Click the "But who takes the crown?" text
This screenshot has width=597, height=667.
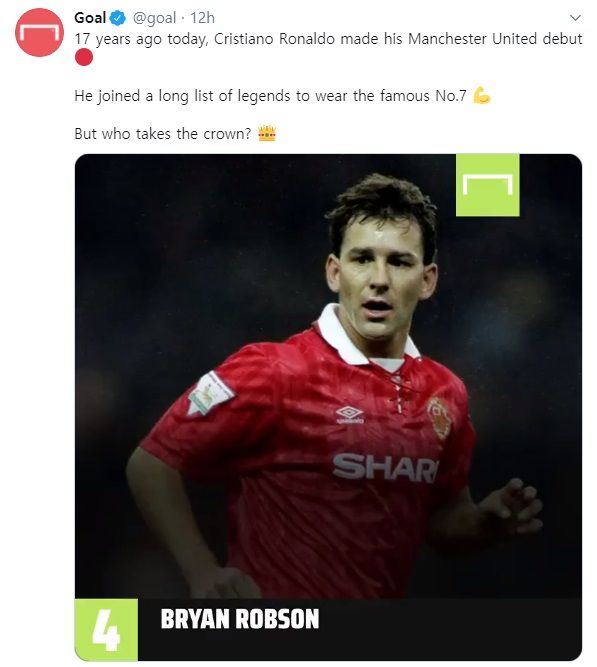pos(163,134)
